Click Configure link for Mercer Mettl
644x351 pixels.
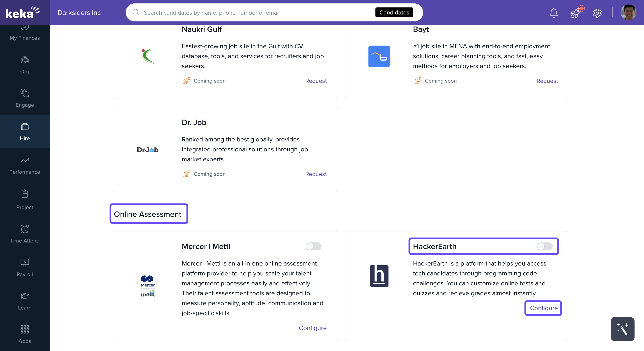click(313, 328)
